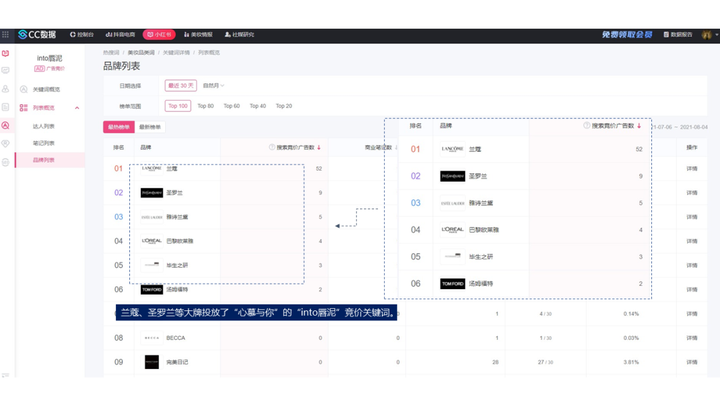Click the black logo in row 09
Screen dimensions: 720x405
pos(152,362)
